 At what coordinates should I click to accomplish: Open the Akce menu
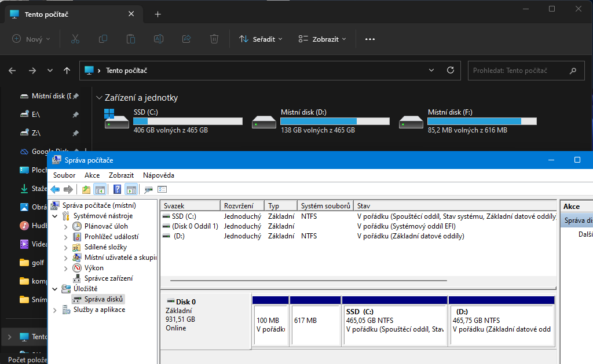pyautogui.click(x=92, y=175)
